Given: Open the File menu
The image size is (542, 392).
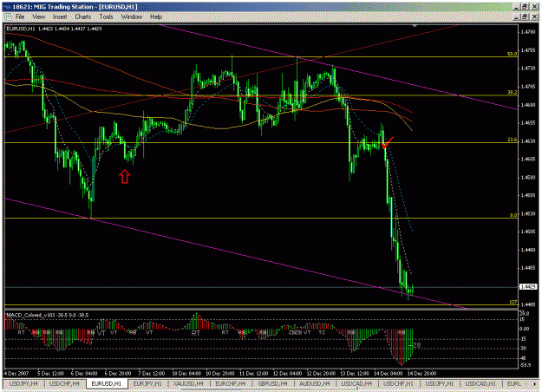Looking at the screenshot, I should (x=20, y=16).
